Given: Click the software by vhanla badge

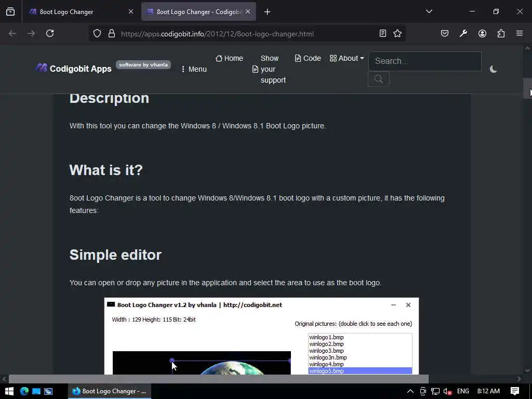Looking at the screenshot, I should coord(143,64).
